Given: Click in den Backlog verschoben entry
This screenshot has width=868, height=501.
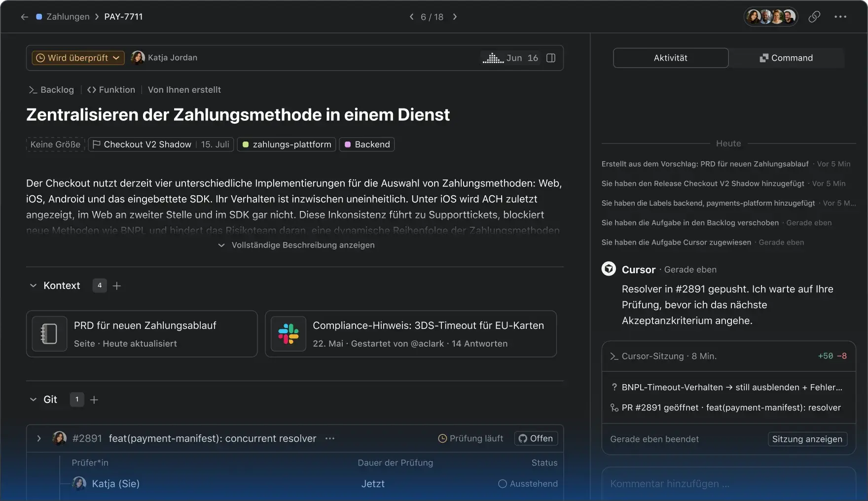Looking at the screenshot, I should pos(717,223).
